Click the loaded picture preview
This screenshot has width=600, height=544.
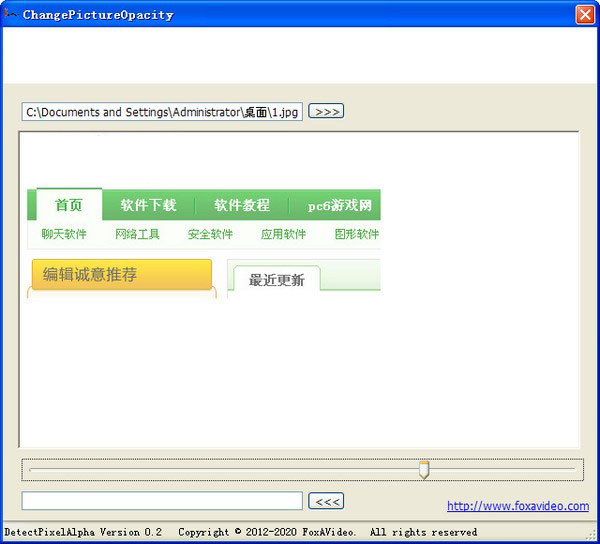299,290
